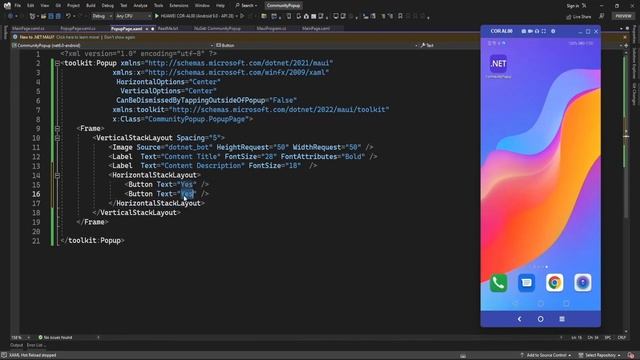Collapse the Frame element on line 9
640x360 pixels.
point(57,129)
